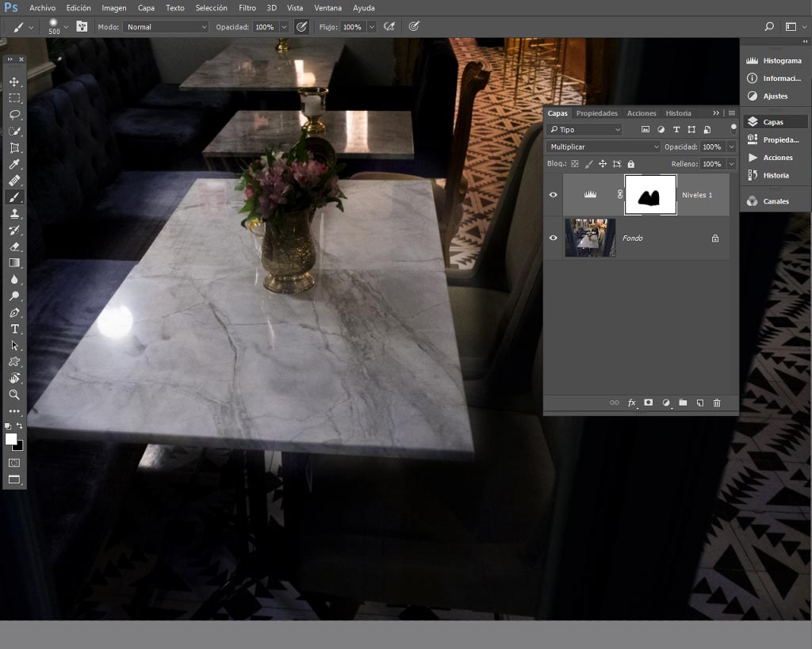812x649 pixels.
Task: Select the Move tool
Action: (x=14, y=82)
